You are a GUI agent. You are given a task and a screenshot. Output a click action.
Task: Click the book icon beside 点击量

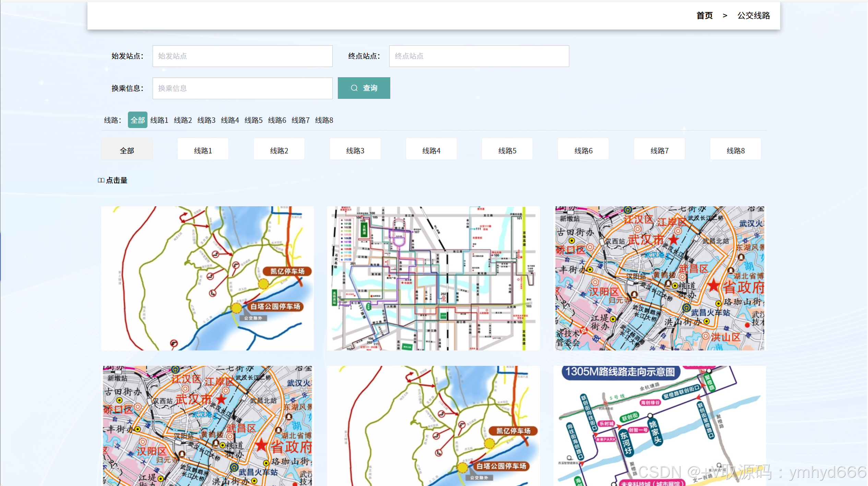point(101,180)
